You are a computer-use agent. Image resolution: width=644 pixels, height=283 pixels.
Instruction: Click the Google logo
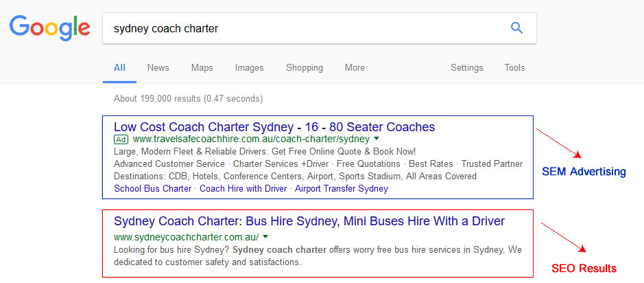[x=49, y=28]
